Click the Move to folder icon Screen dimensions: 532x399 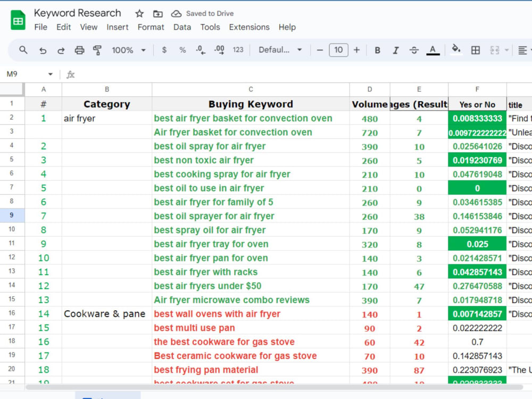158,14
